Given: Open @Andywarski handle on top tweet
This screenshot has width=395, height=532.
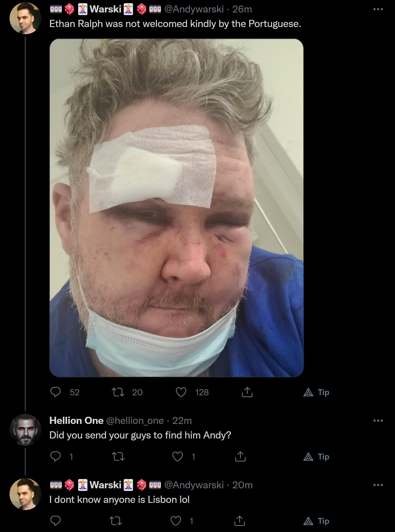Looking at the screenshot, I should point(194,9).
